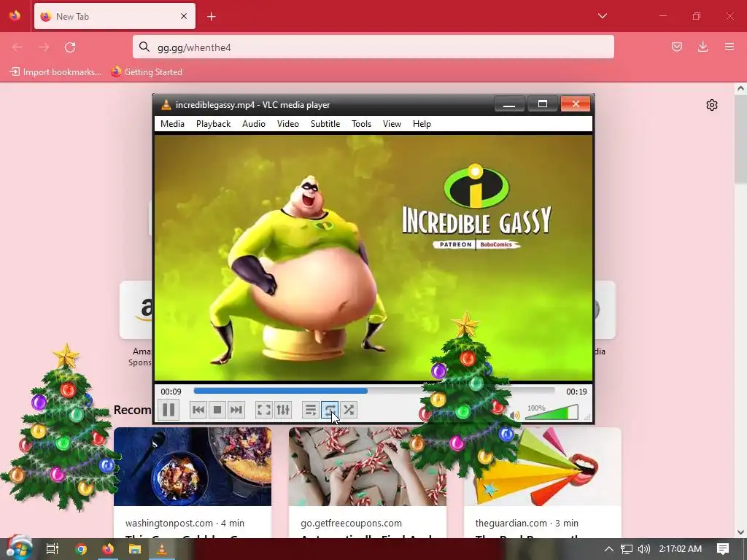Open the Windows Start button
The width and height of the screenshot is (747, 560).
pyautogui.click(x=18, y=548)
